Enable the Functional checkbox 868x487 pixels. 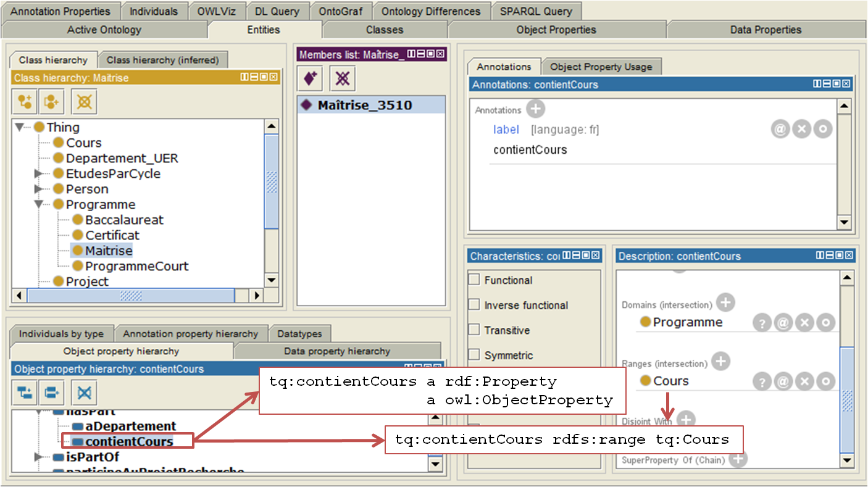pyautogui.click(x=474, y=280)
